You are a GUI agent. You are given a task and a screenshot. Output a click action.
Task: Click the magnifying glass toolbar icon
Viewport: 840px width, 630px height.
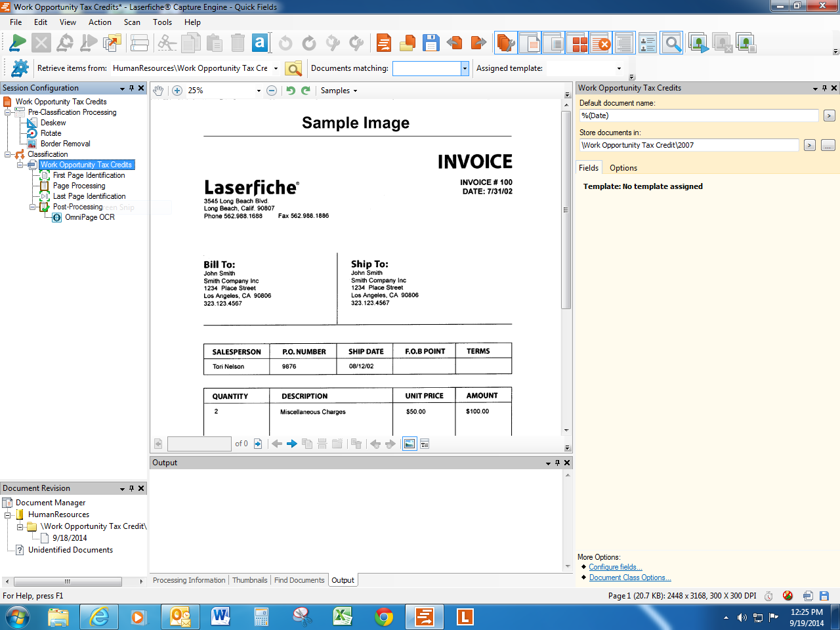coord(672,43)
